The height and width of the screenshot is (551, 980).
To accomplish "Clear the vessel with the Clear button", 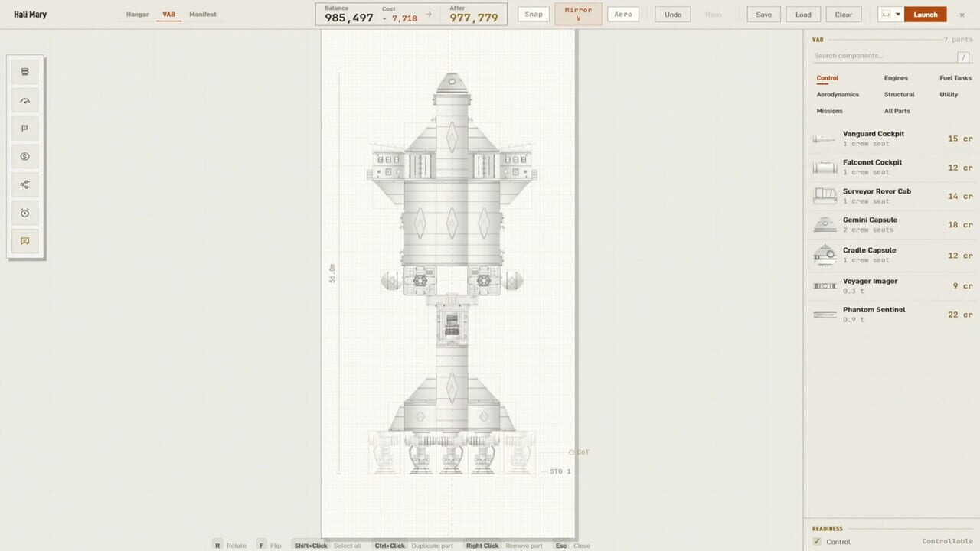I will [844, 15].
